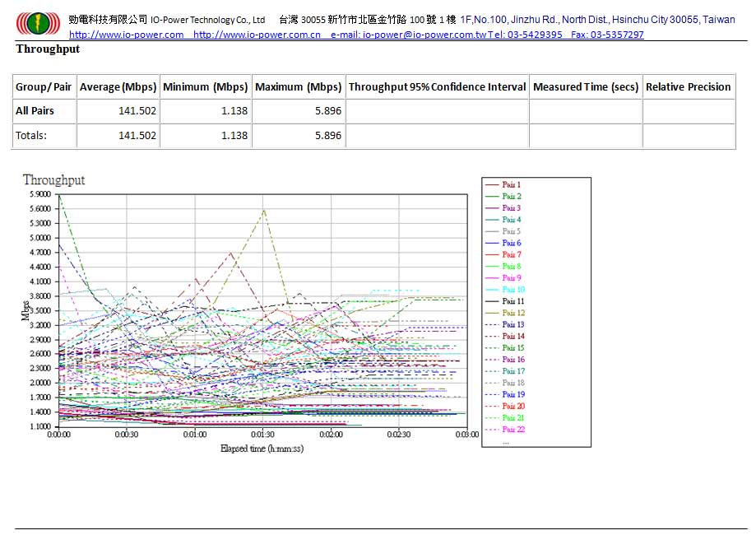756x535 pixels.
Task: Click the Throughput 95% Confidence Interval header
Action: click(x=438, y=87)
